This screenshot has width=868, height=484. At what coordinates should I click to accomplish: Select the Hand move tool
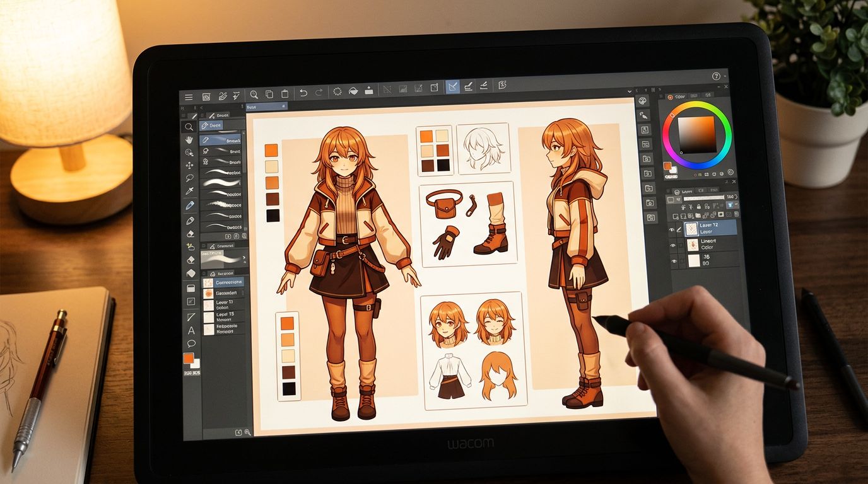coord(189,140)
